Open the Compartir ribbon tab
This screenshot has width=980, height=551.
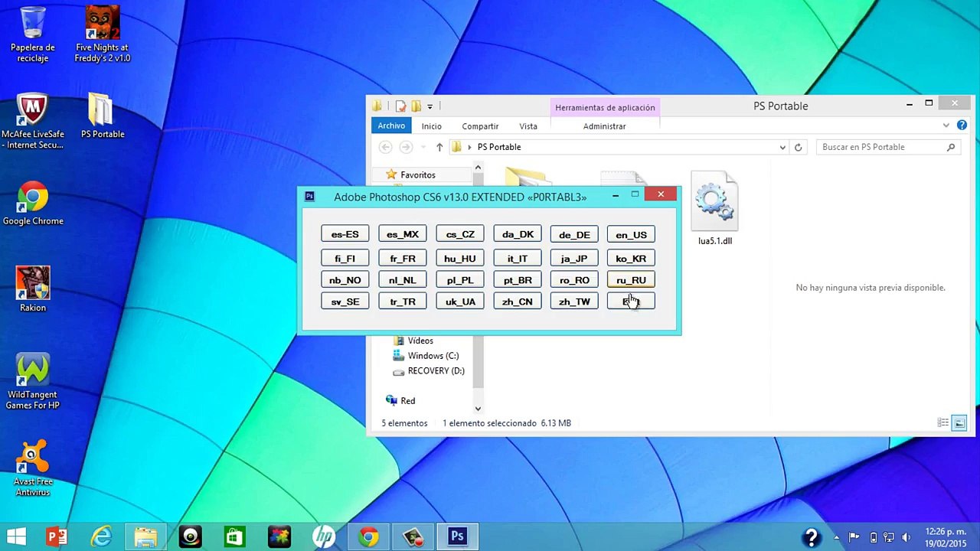coord(480,126)
